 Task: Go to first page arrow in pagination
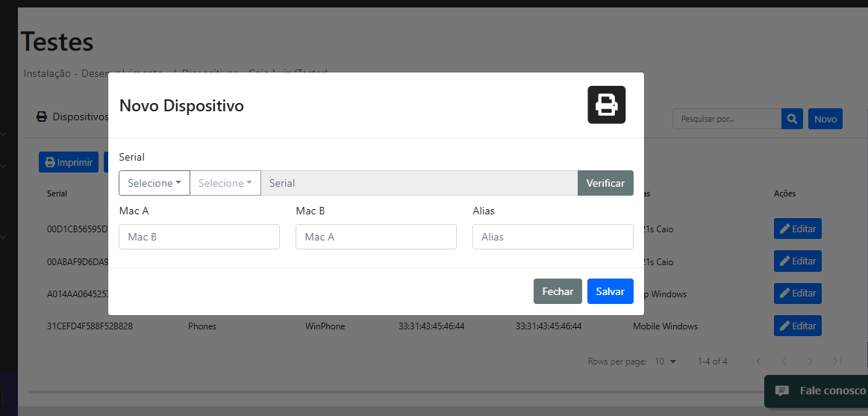point(758,361)
